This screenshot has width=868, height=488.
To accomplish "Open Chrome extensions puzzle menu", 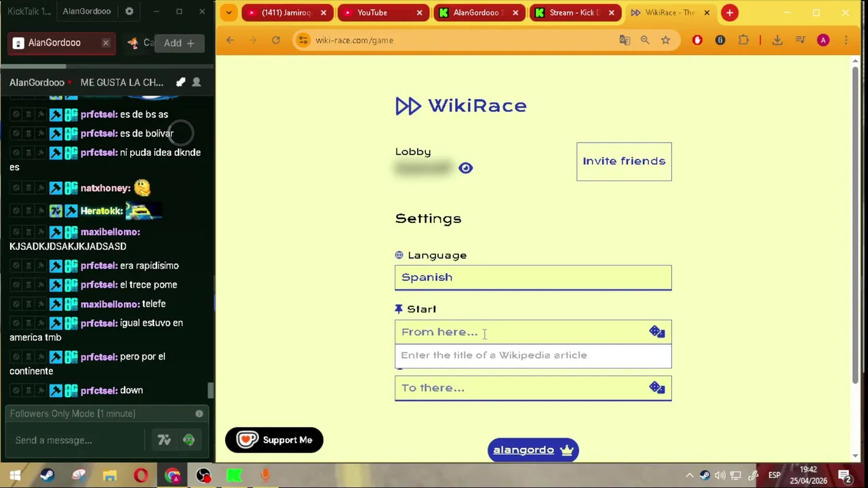I will tap(743, 40).
